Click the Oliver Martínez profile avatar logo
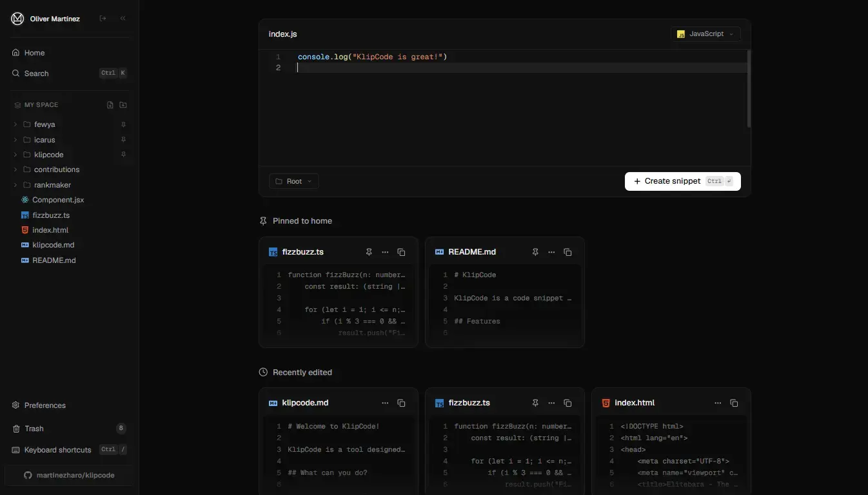The height and width of the screenshot is (495, 868). tap(17, 19)
